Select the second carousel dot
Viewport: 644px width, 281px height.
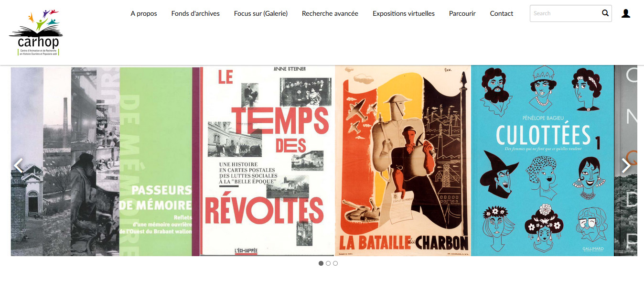click(x=328, y=263)
